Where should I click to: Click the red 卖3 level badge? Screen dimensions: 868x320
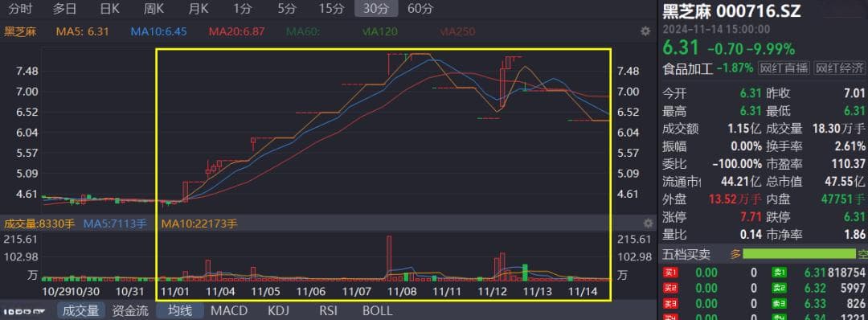pos(671,304)
